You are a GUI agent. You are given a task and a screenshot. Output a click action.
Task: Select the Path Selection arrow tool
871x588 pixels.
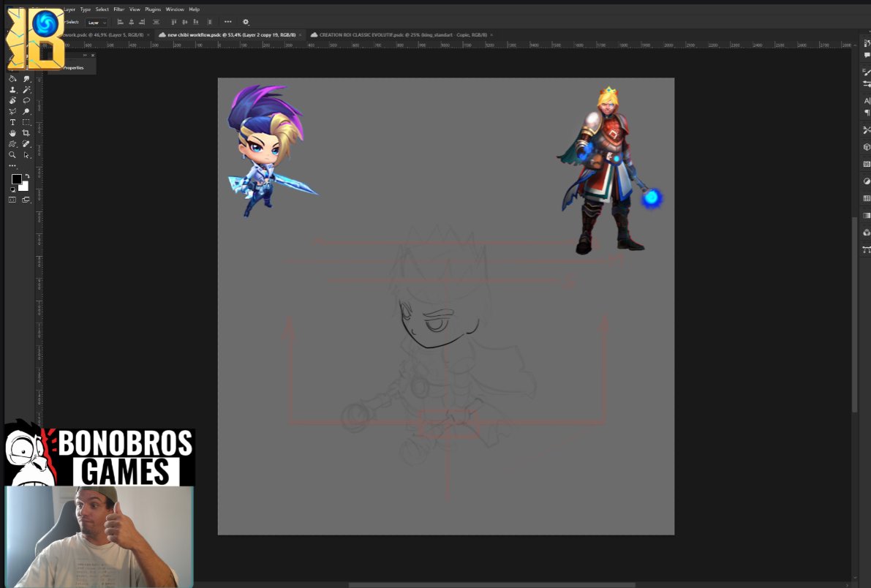click(26, 155)
